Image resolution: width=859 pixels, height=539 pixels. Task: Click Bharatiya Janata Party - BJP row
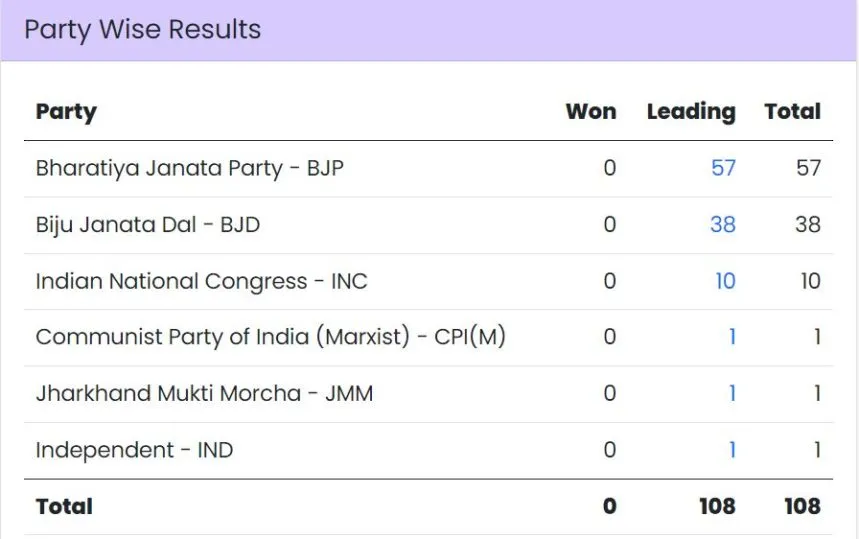coord(189,168)
